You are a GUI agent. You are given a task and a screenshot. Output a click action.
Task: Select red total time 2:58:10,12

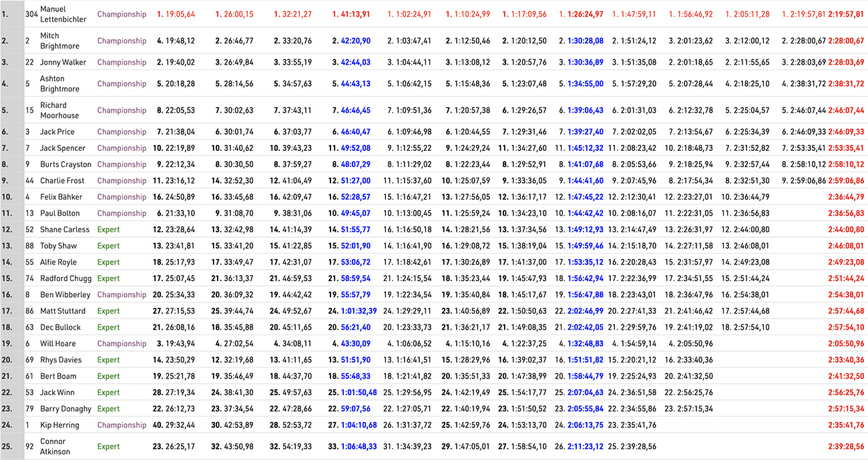(x=845, y=164)
